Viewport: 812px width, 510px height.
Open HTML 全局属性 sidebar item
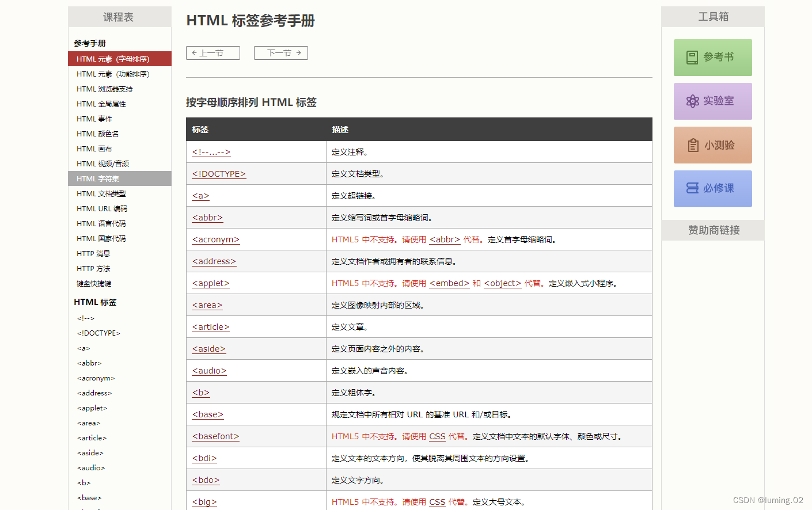click(120, 104)
